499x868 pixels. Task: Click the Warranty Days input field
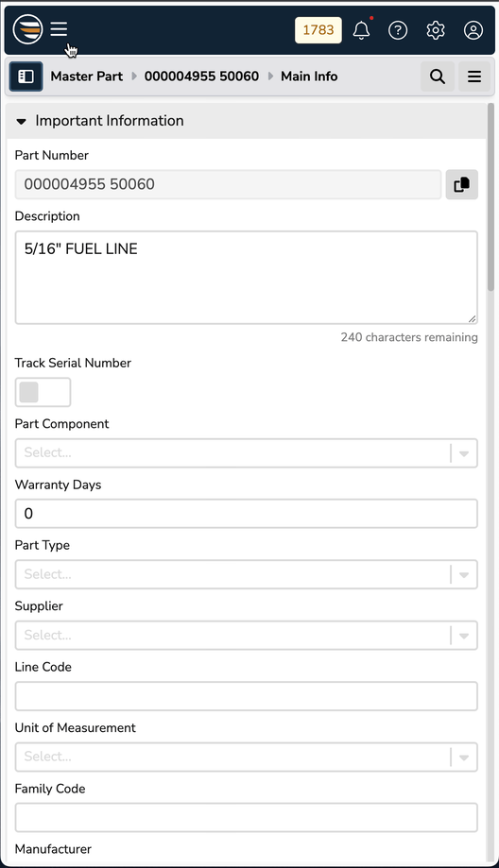pyautogui.click(x=246, y=514)
